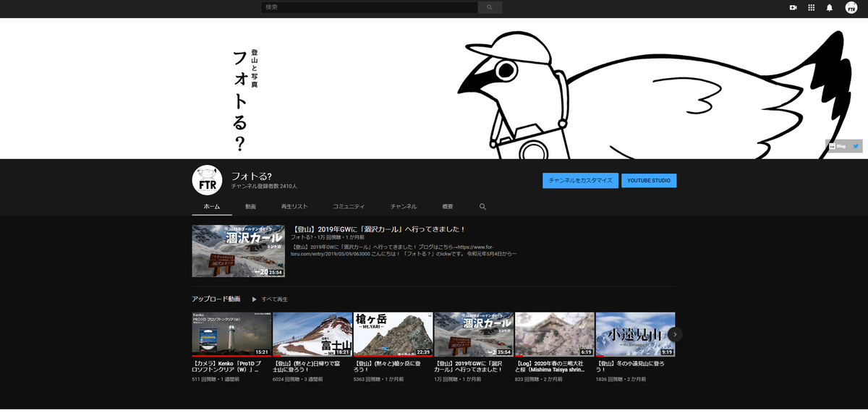The height and width of the screenshot is (413, 868).
Task: Go to the コミュニティ tab
Action: pos(349,206)
